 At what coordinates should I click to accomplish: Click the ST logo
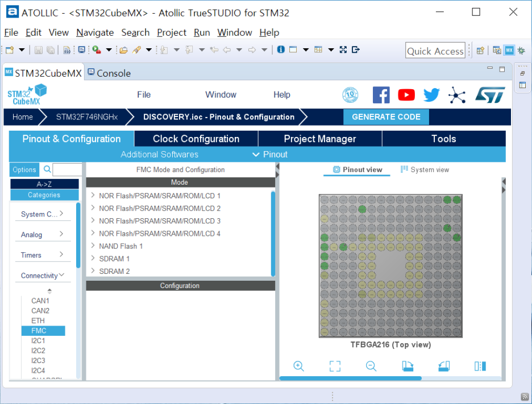(491, 95)
